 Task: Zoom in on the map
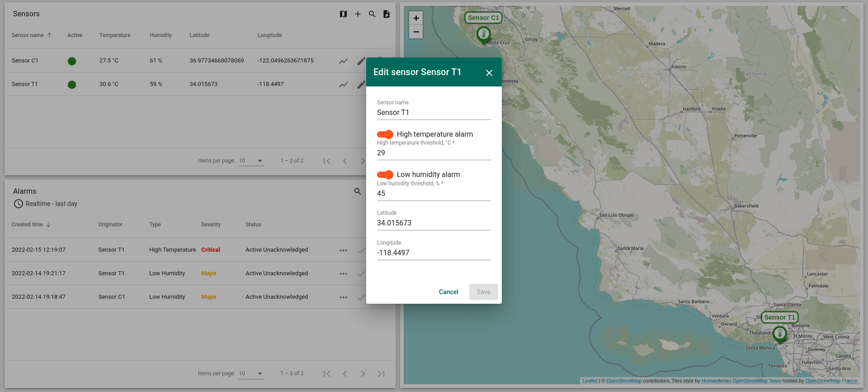pyautogui.click(x=416, y=19)
